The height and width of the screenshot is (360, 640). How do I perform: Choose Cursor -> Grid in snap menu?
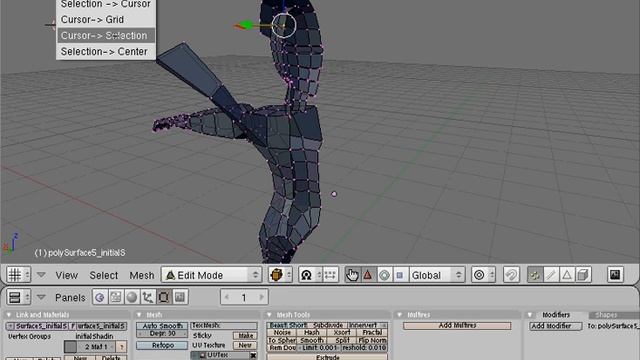(106, 20)
